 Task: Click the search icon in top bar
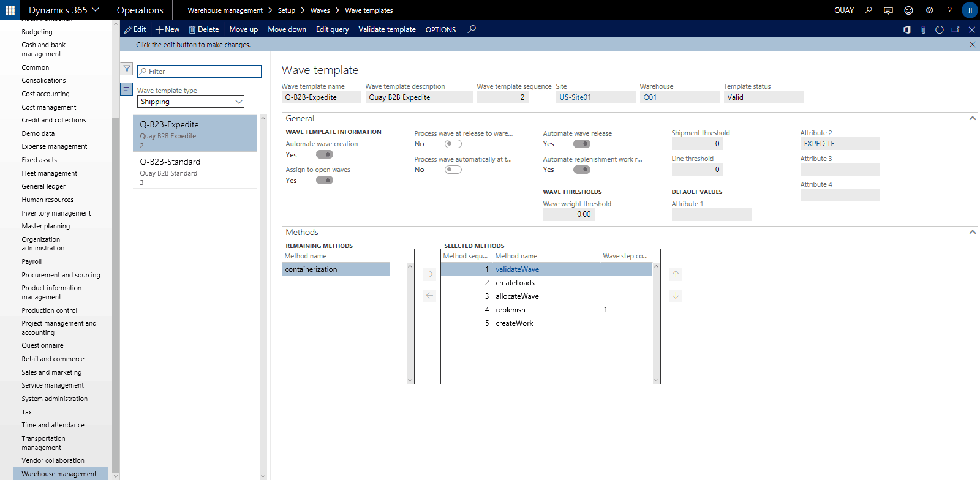coord(869,10)
